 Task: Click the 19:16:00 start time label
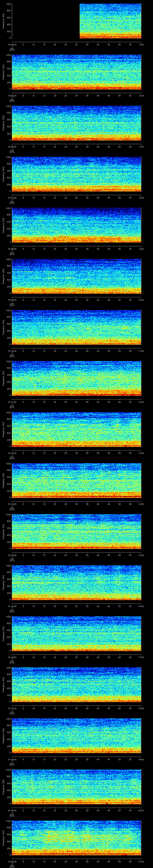(x=12, y=657)
